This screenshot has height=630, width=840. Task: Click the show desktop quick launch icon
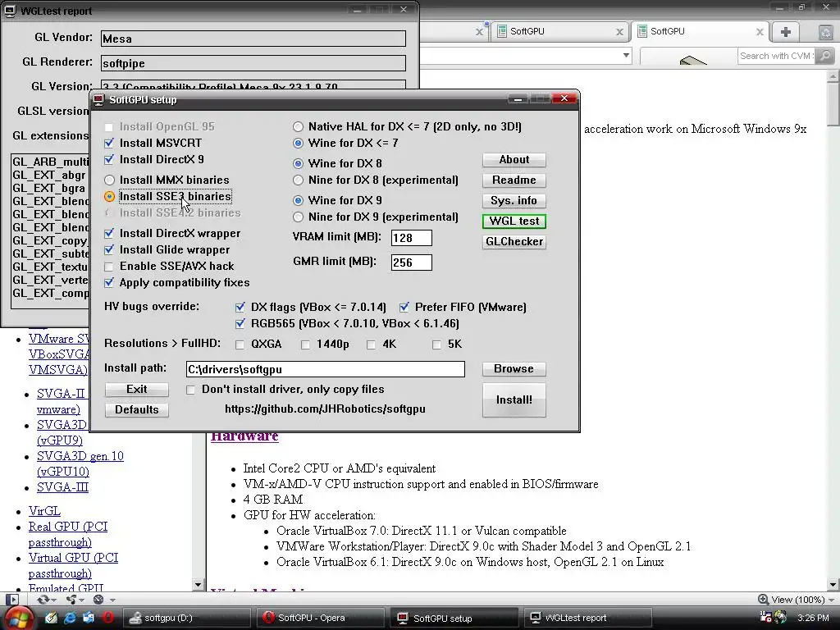pos(89,618)
